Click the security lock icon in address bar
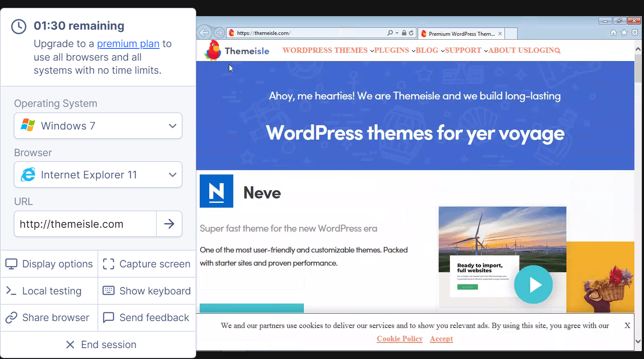Screen dimensions: 644x359 [x=404, y=33]
